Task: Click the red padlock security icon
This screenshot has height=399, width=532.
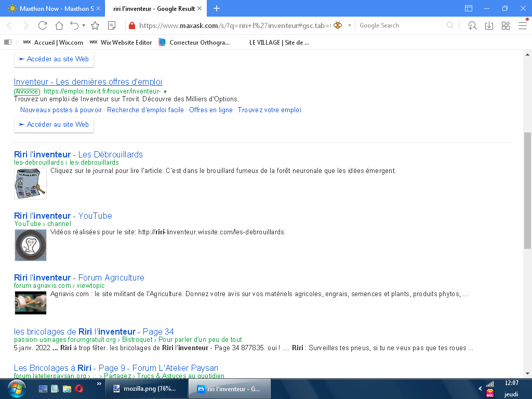Action: tap(132, 25)
